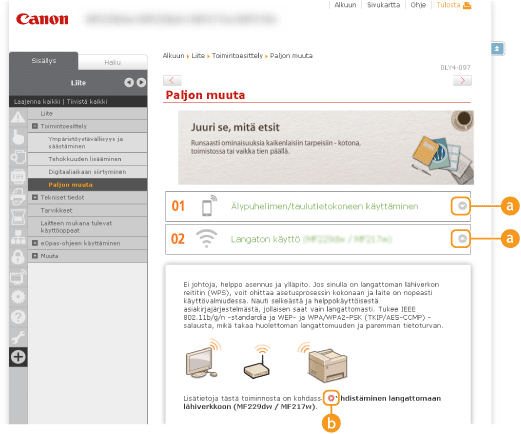Go to previous page with left arrow
Image resolution: width=521 pixels, height=434 pixels.
pos(172,80)
